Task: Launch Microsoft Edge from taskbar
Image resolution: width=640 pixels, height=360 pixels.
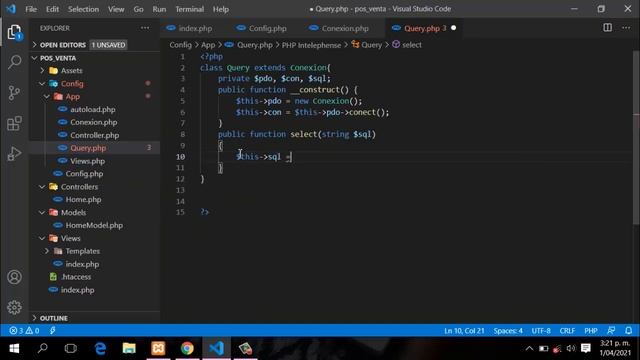Action: 100,349
